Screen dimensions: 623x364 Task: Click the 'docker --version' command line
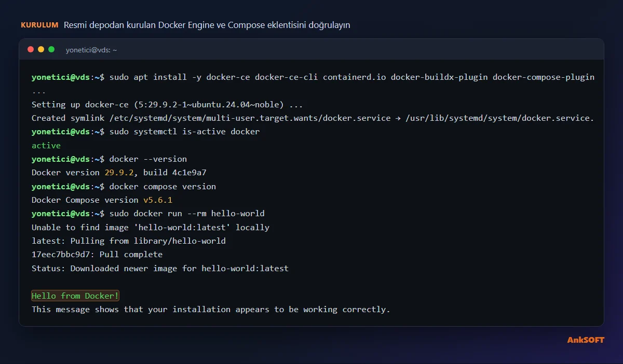[x=109, y=159]
